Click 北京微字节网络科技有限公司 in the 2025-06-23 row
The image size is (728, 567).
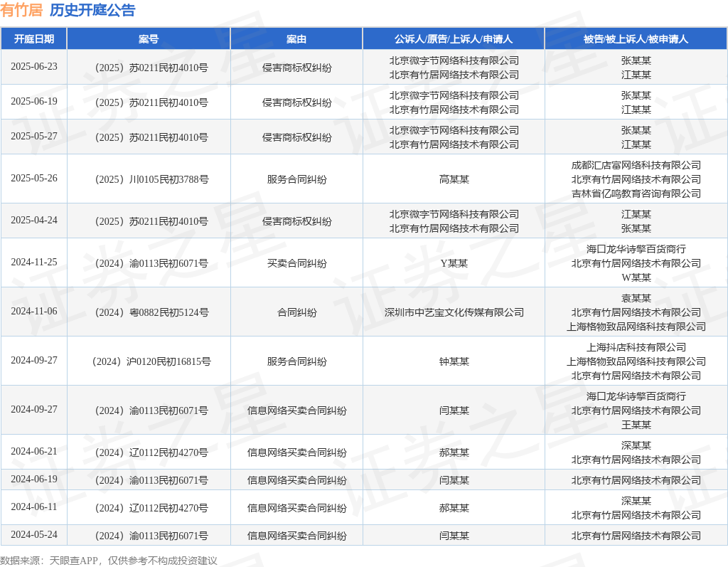(454, 60)
